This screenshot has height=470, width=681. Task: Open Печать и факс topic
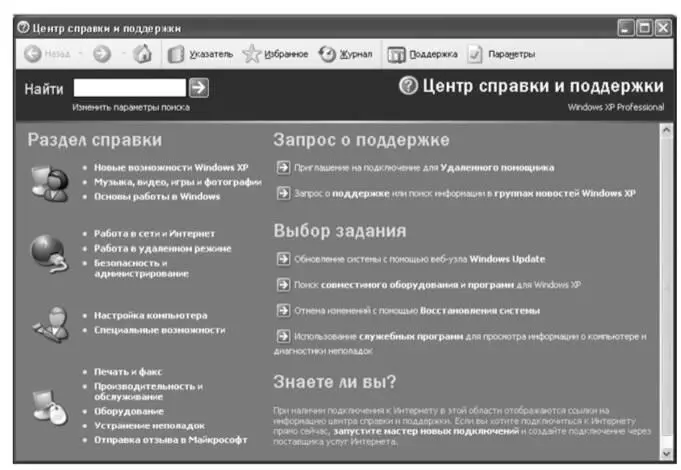click(x=128, y=372)
